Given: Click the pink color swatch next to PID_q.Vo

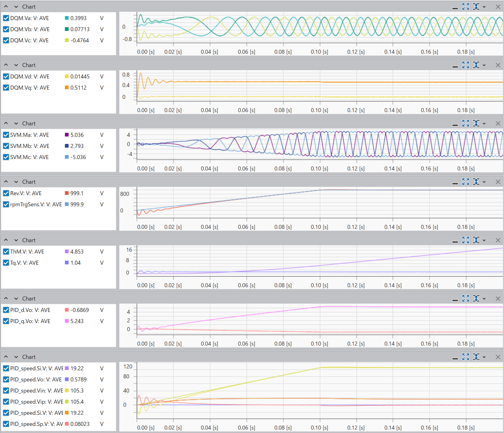Looking at the screenshot, I should [x=67, y=321].
